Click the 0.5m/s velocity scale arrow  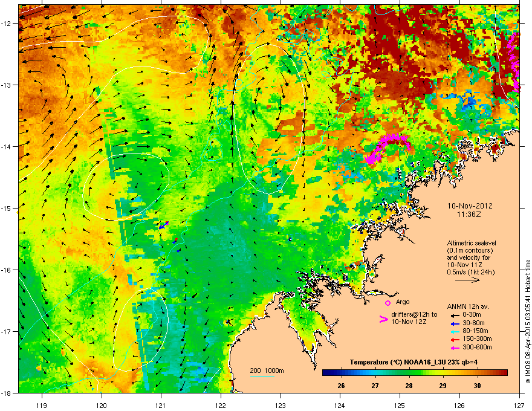point(467,280)
